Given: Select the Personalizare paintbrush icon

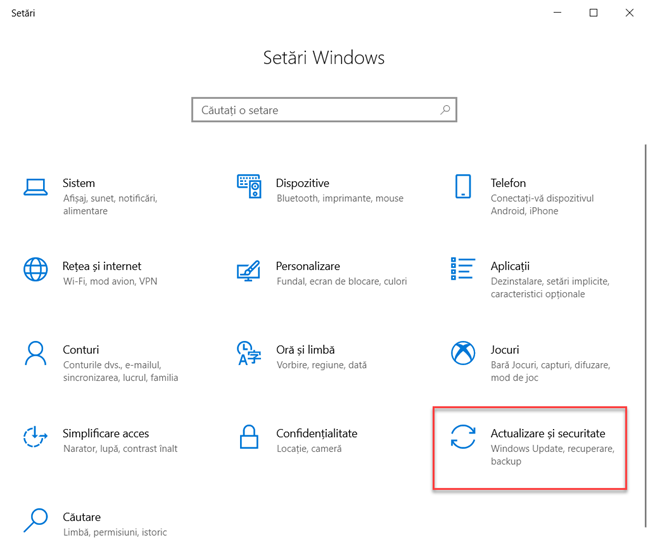Looking at the screenshot, I should coord(249,271).
